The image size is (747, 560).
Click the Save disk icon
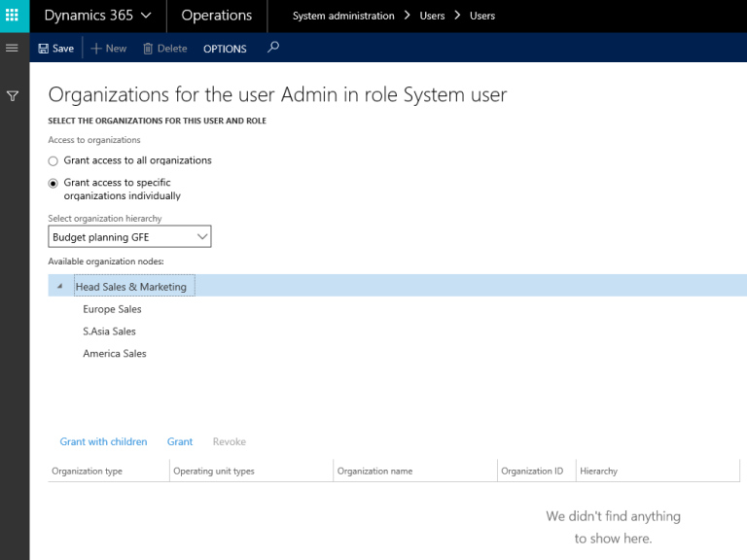(x=44, y=49)
